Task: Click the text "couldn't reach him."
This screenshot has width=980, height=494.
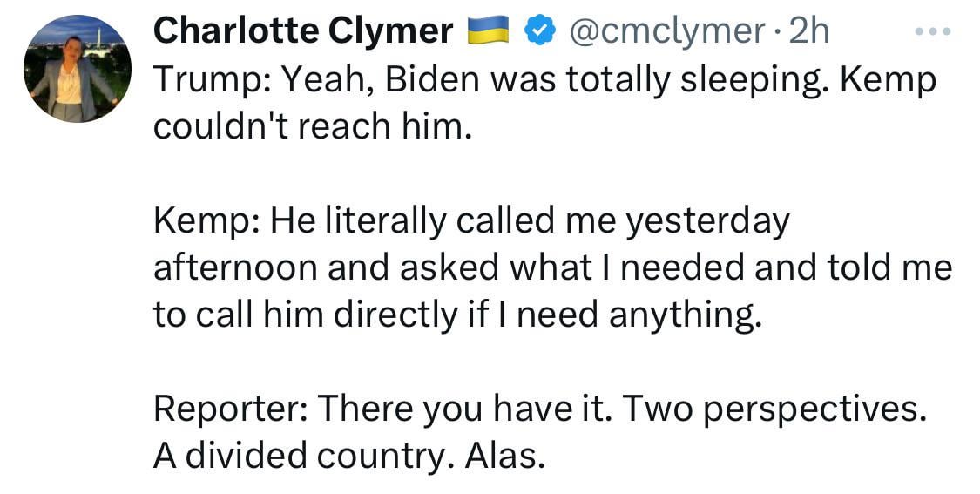Action: point(312,126)
